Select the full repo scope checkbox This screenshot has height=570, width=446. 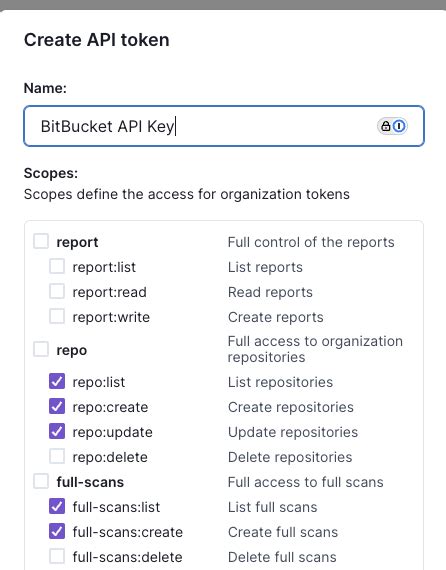point(41,349)
